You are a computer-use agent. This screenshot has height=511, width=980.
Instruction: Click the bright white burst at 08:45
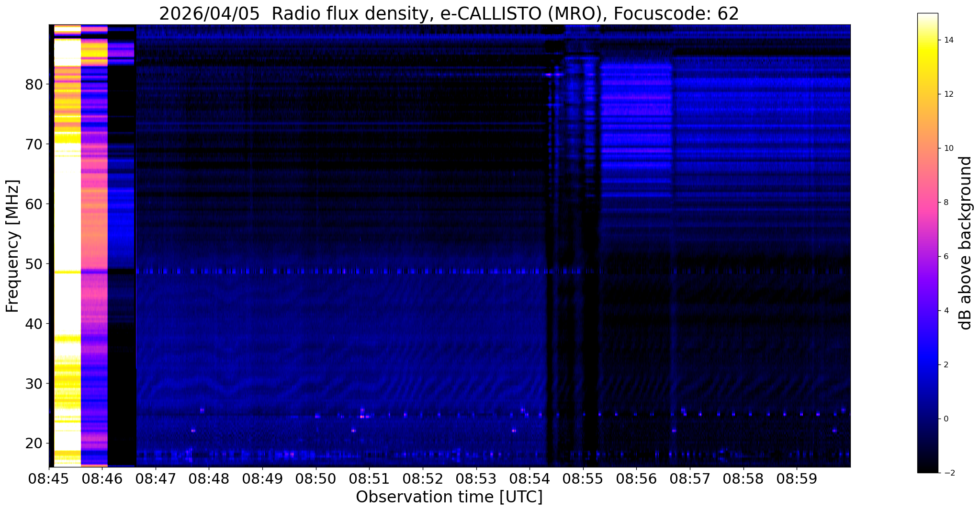tap(67, 245)
